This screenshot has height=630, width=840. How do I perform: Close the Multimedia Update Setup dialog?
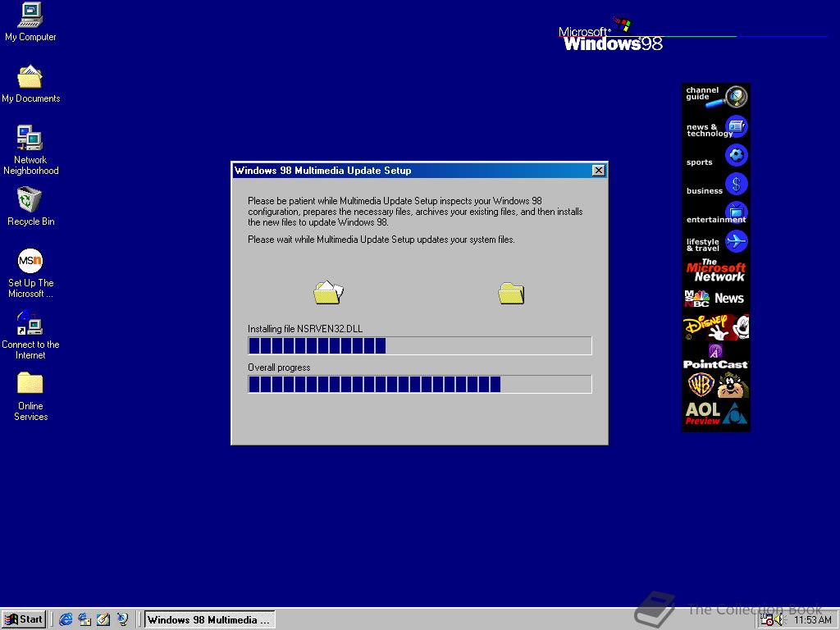click(598, 171)
